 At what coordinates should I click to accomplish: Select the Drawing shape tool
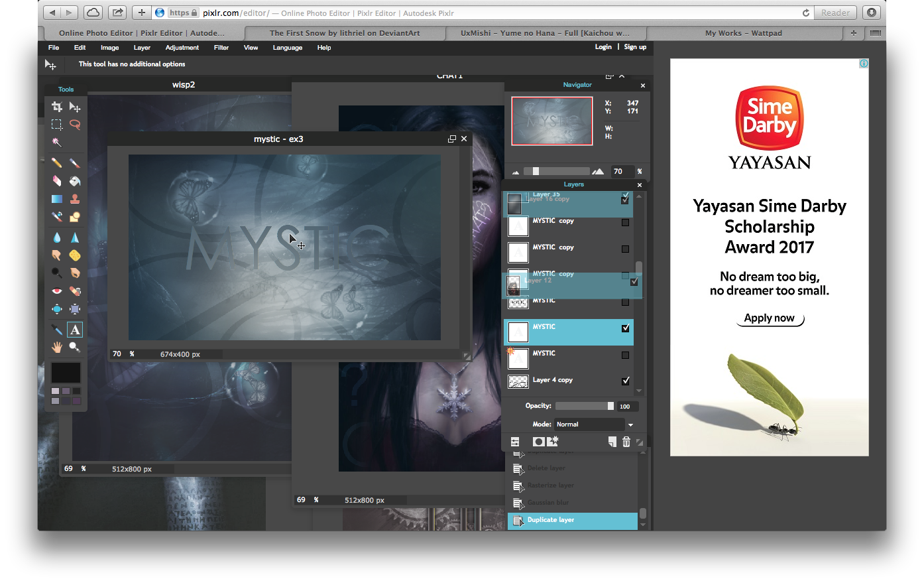(x=75, y=217)
